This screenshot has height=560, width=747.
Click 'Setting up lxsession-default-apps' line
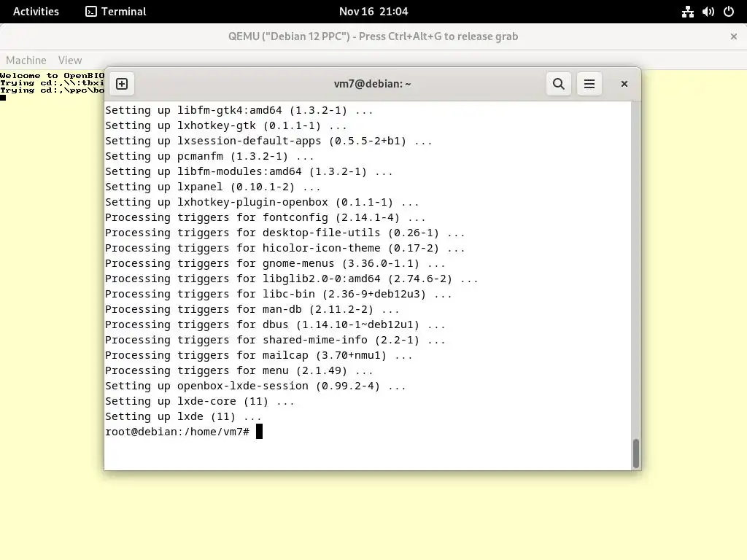(x=268, y=142)
